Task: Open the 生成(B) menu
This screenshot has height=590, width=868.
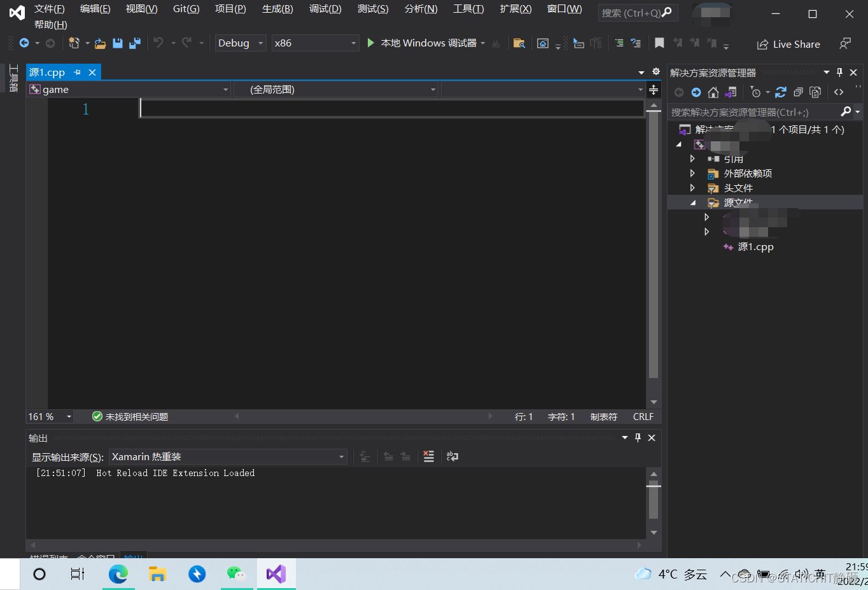Action: click(277, 9)
